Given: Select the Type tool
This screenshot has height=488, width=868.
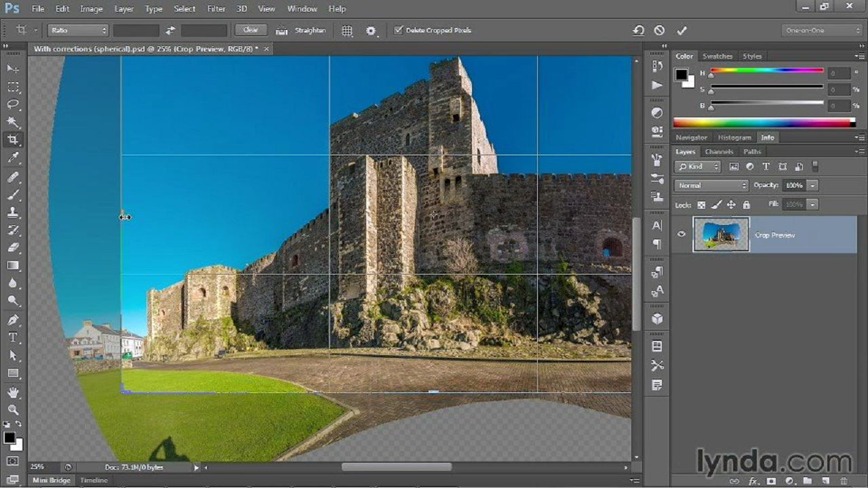Looking at the screenshot, I should point(13,338).
